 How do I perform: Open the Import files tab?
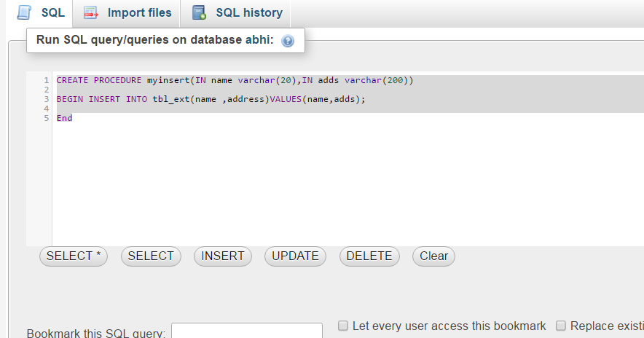[139, 13]
